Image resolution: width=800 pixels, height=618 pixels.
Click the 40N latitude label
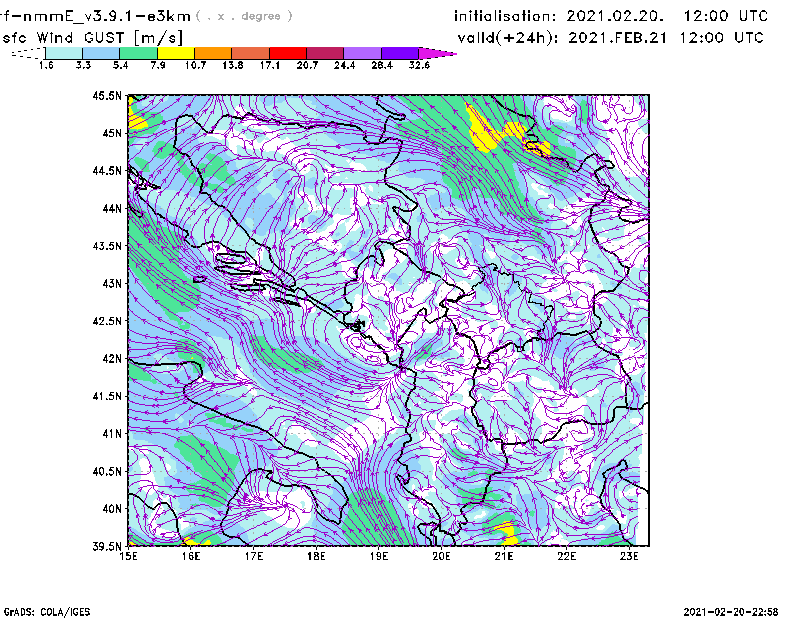click(x=112, y=509)
